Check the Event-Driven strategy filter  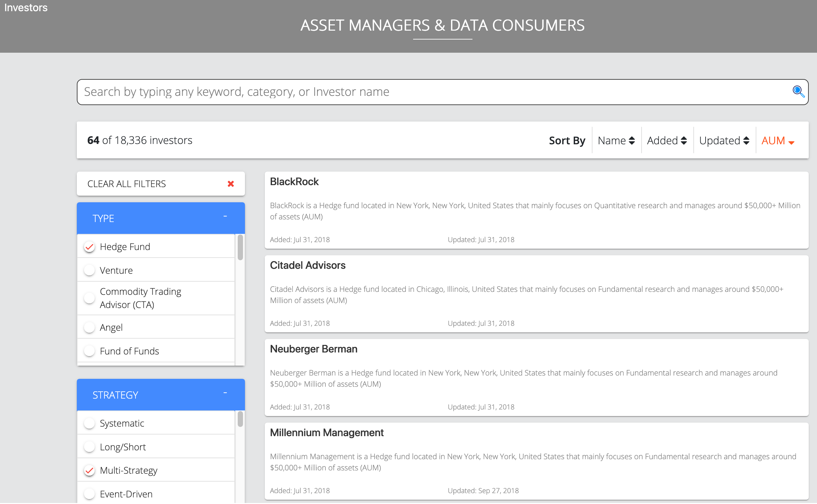point(89,494)
